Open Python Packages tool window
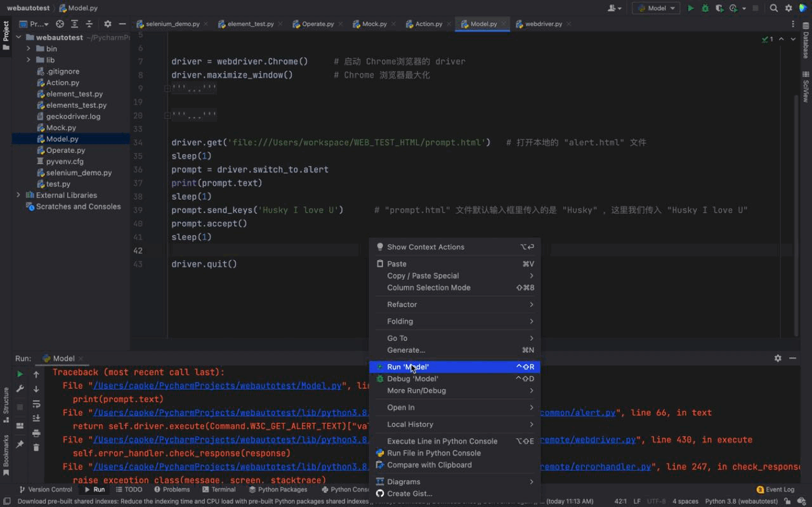 (x=278, y=489)
